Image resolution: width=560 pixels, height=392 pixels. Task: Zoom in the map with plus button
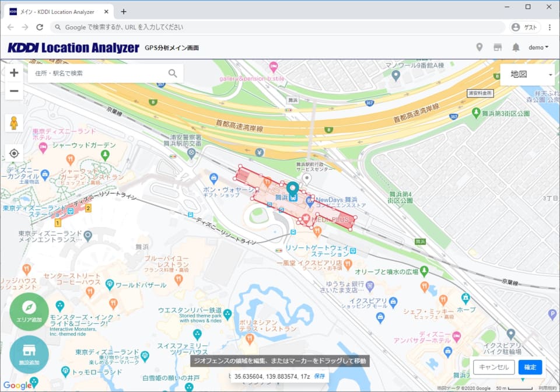pos(14,73)
